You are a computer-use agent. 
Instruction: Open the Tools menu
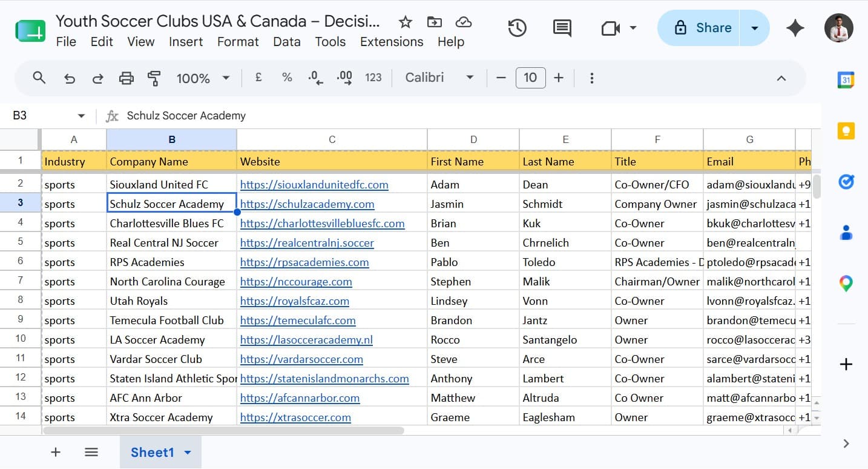tap(330, 42)
